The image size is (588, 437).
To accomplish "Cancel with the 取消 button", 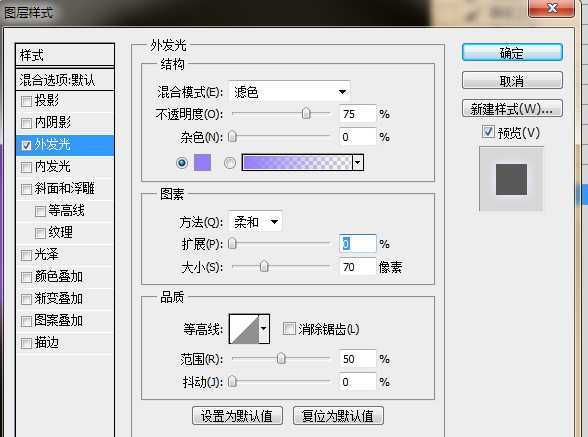I will 512,80.
